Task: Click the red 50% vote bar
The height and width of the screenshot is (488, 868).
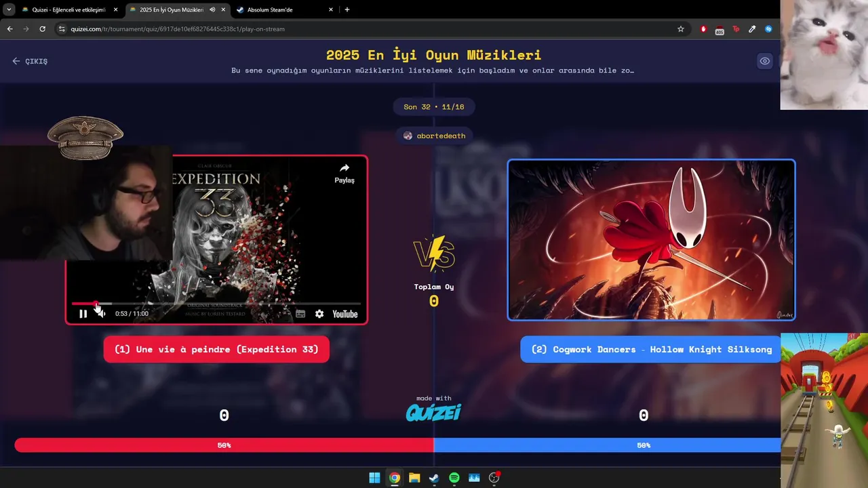Action: pyautogui.click(x=224, y=445)
